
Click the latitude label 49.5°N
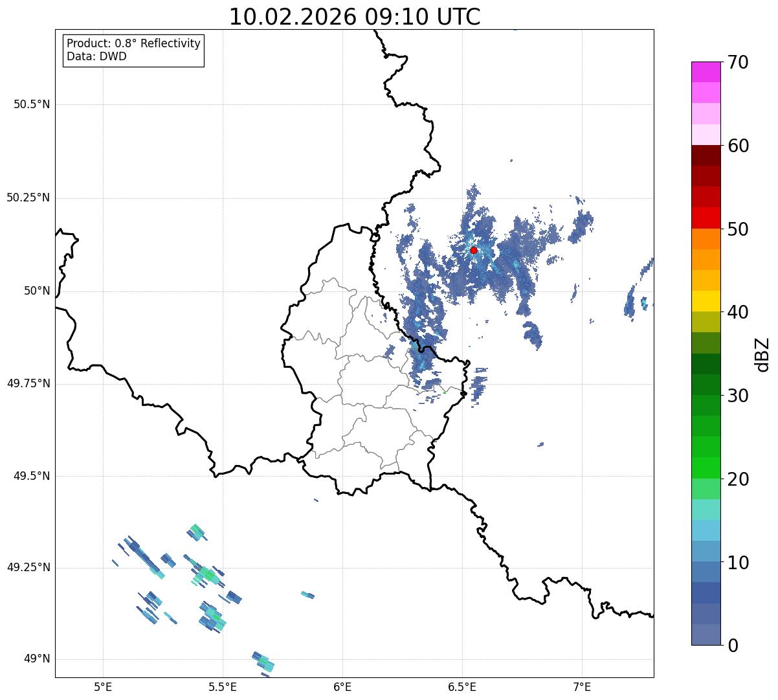point(32,476)
